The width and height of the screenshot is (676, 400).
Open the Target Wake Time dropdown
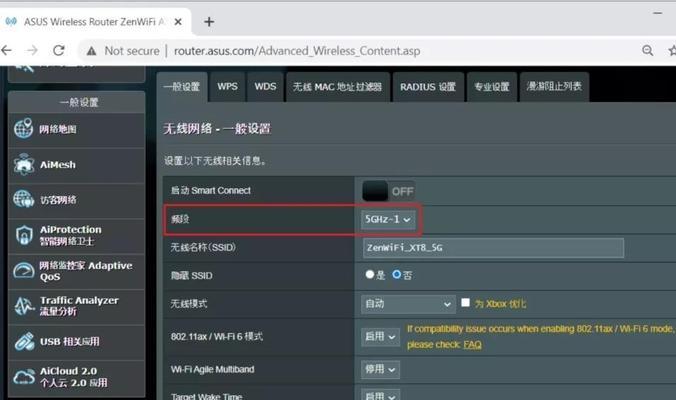point(380,395)
